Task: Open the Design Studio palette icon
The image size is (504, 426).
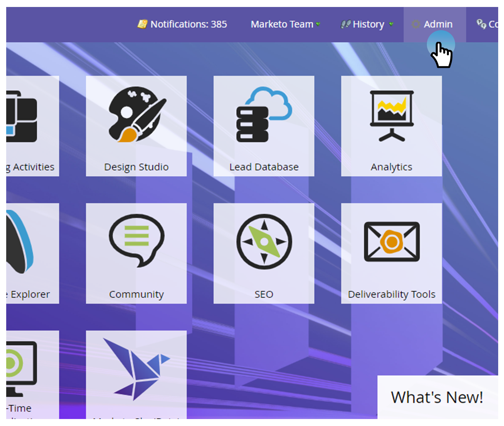Action: click(136, 114)
